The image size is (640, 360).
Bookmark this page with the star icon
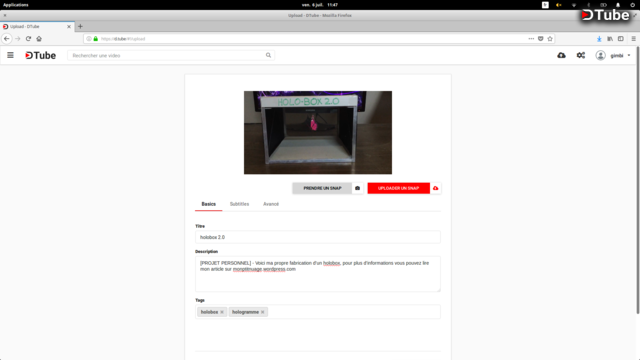click(x=550, y=39)
